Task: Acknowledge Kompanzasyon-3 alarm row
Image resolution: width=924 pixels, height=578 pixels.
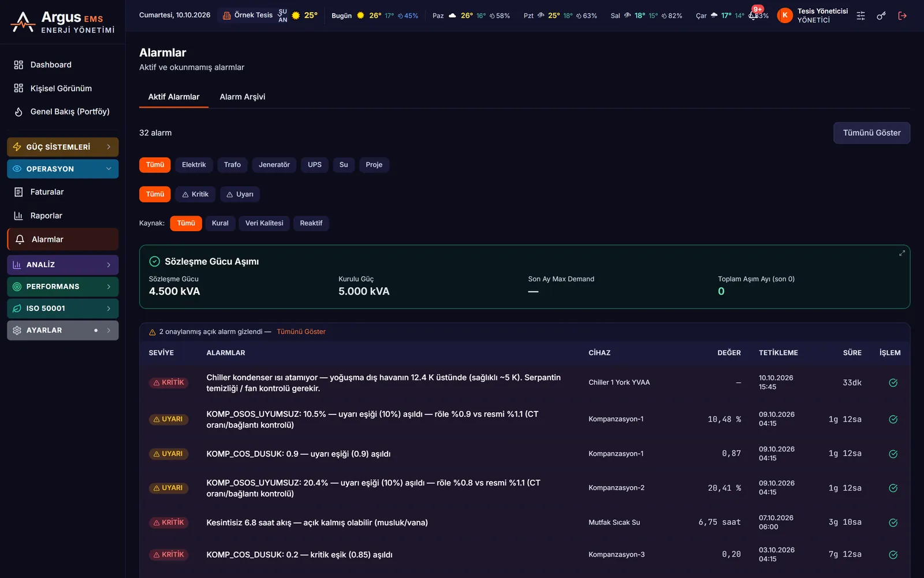Action: (x=893, y=555)
